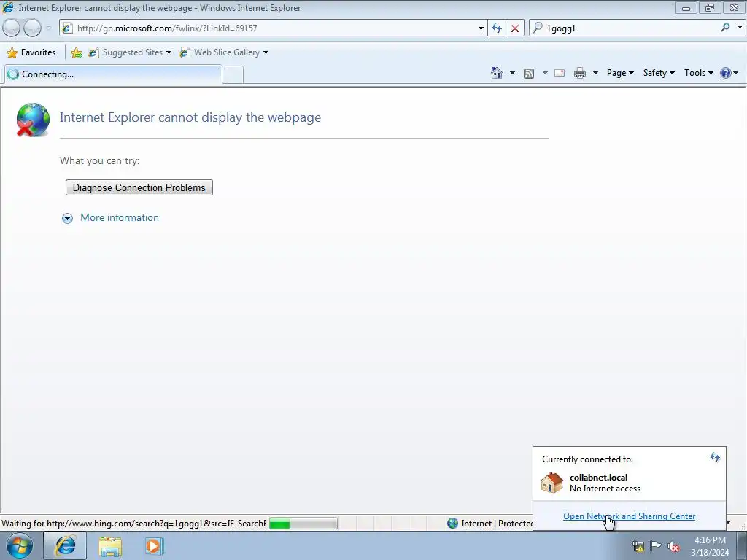Click the collabnet.local network name

[x=598, y=477]
